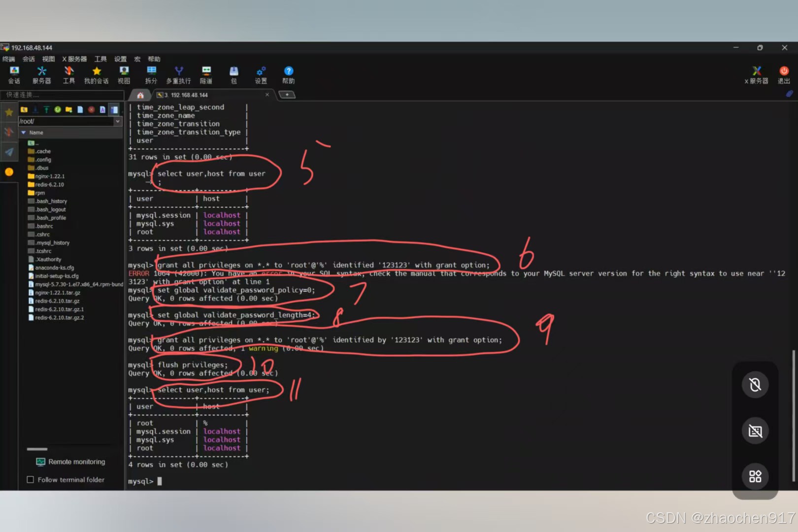Open the Packages manager (包)
This screenshot has width=798, height=532.
(233, 74)
